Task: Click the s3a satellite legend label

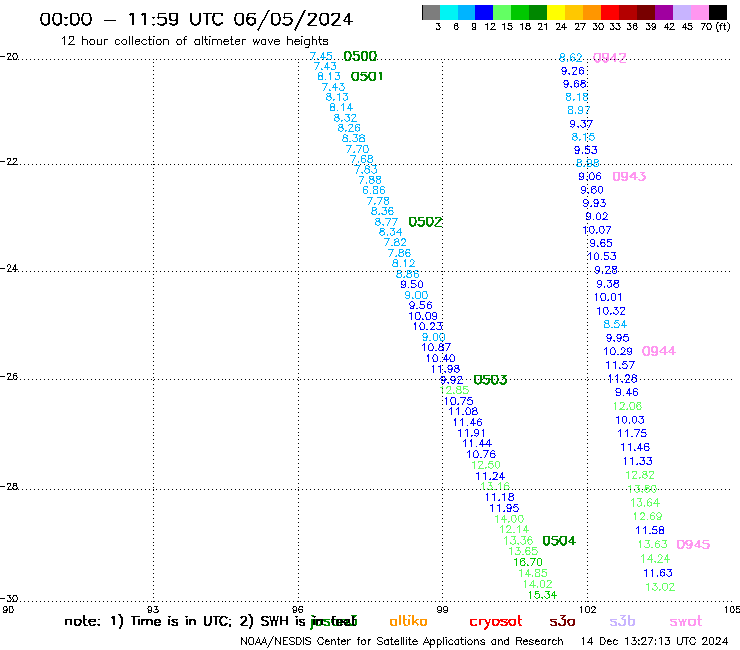Action: tap(563, 622)
